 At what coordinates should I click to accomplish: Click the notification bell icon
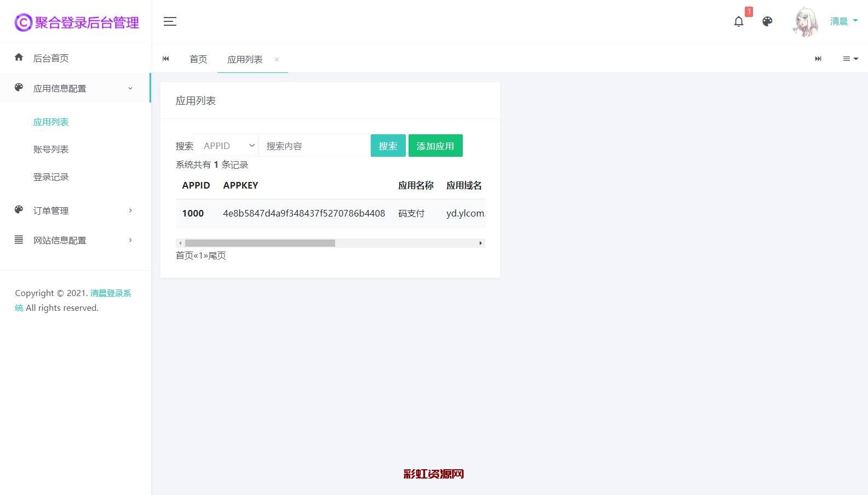coord(739,21)
